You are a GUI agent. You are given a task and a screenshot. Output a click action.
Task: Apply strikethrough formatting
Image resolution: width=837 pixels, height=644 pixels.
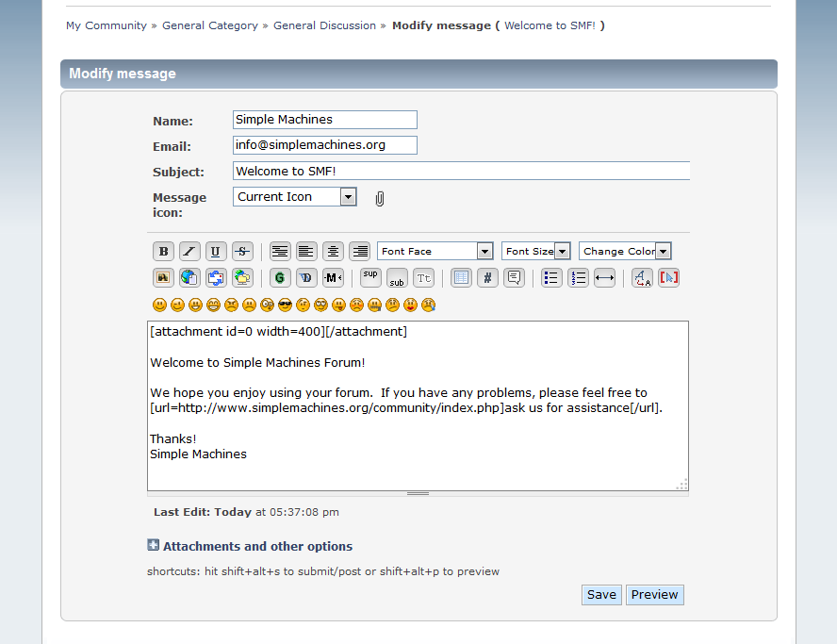[242, 251]
